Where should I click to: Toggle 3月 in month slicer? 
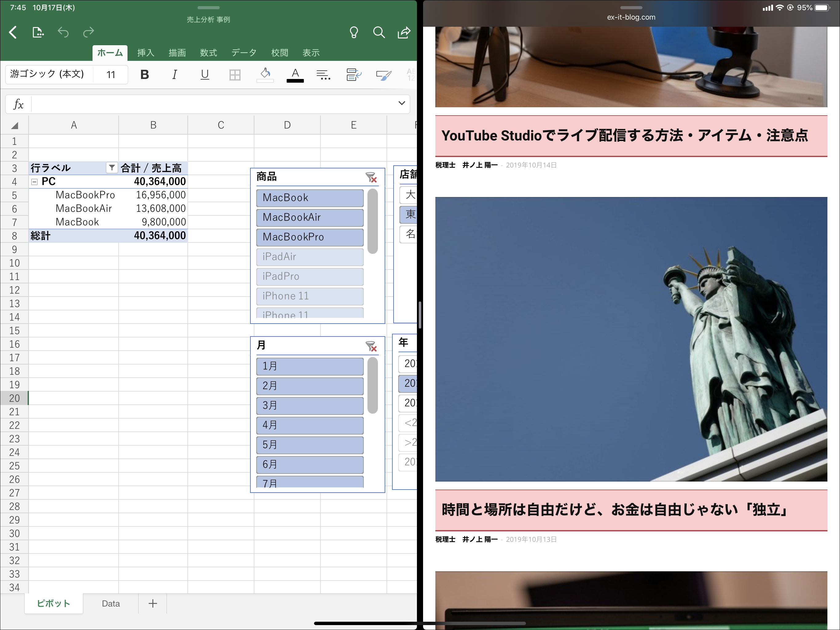309,405
